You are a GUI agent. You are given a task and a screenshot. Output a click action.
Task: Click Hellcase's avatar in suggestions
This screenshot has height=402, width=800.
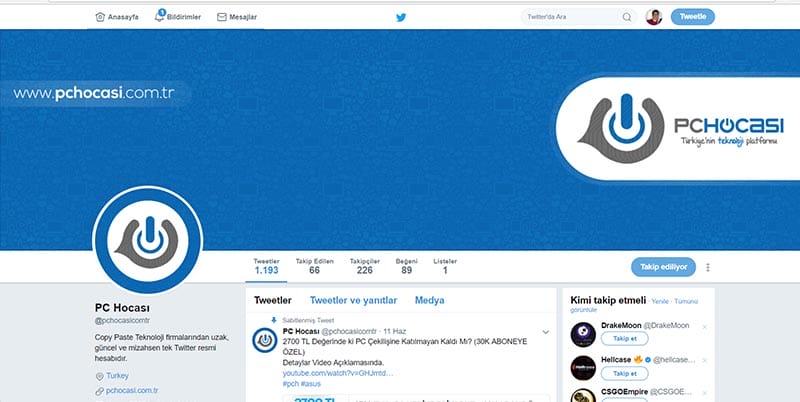(583, 366)
